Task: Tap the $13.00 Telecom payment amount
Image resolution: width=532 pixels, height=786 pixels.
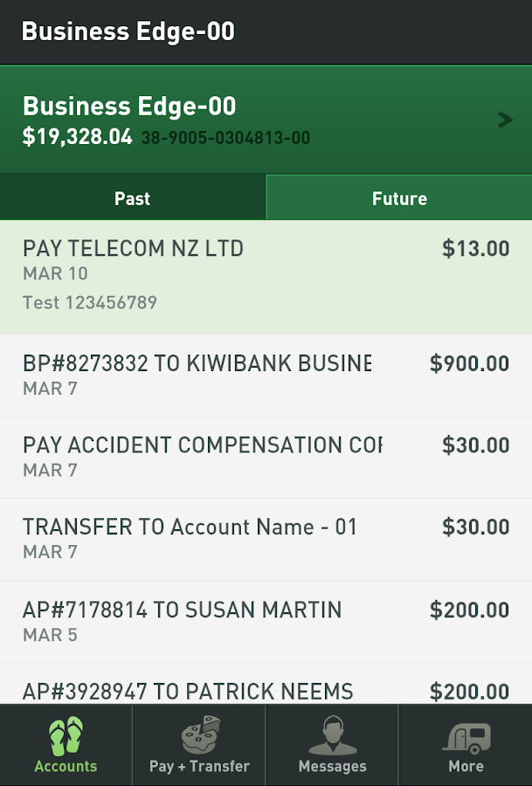Action: pos(475,249)
